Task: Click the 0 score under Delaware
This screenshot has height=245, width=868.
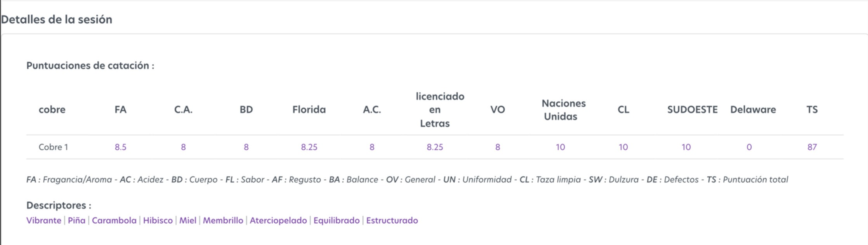Action: (x=749, y=147)
